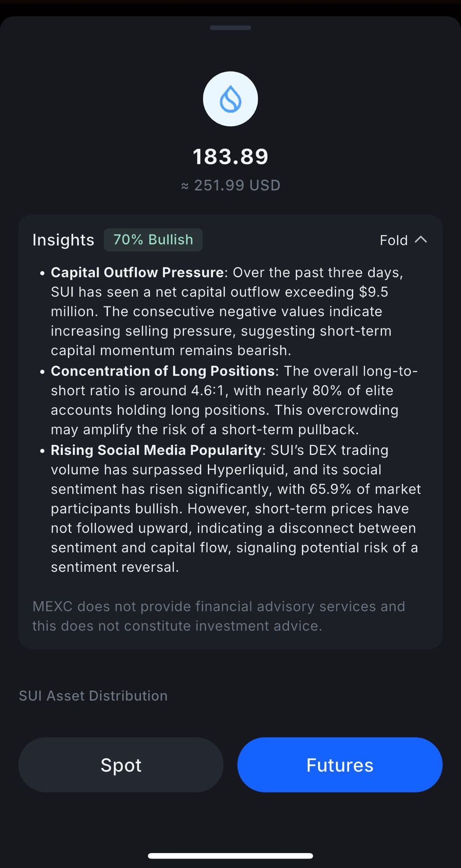461x868 pixels.
Task: Tap the MEXC investment advice disclaimer text
Action: click(219, 616)
